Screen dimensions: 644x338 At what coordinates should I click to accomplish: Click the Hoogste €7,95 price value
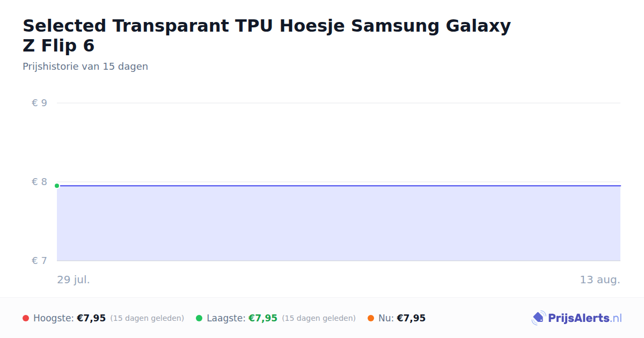click(91, 318)
